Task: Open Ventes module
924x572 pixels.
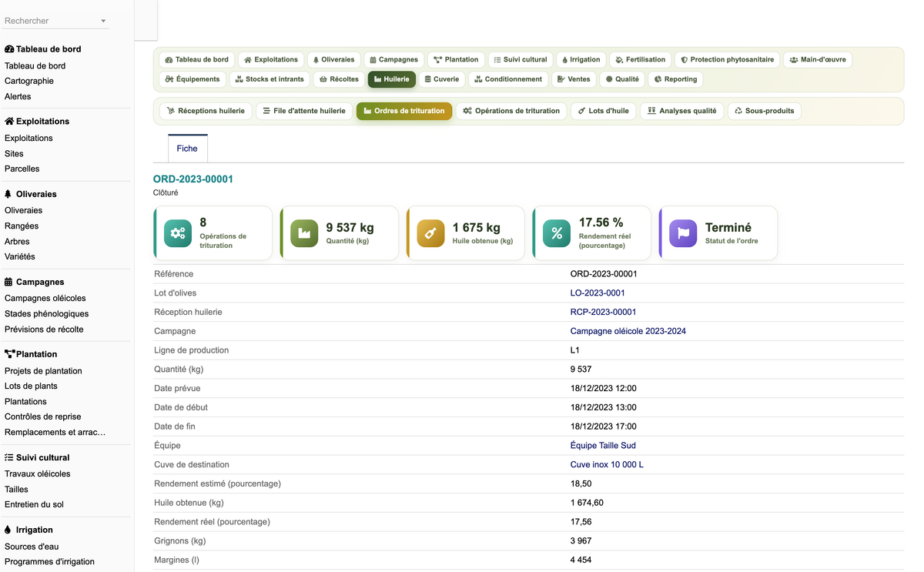Action: click(574, 79)
